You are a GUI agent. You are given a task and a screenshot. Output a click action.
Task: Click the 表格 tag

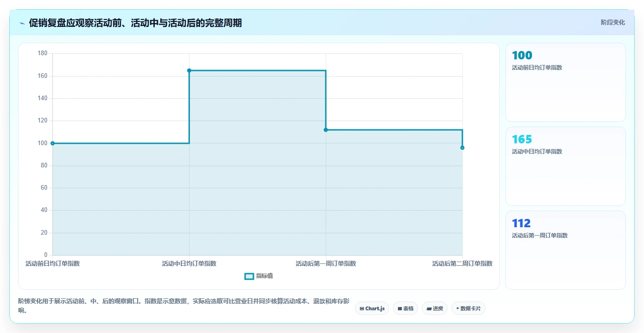point(405,308)
